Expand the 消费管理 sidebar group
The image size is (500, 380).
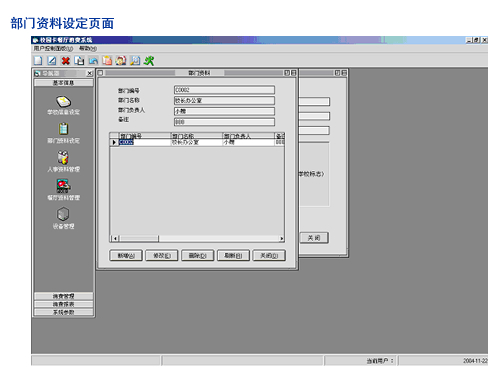click(x=63, y=296)
